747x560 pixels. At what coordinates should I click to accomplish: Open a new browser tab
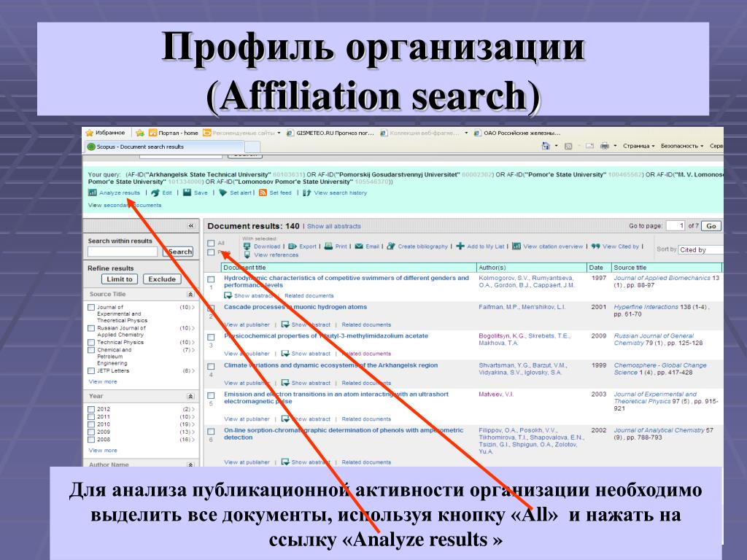(x=252, y=147)
